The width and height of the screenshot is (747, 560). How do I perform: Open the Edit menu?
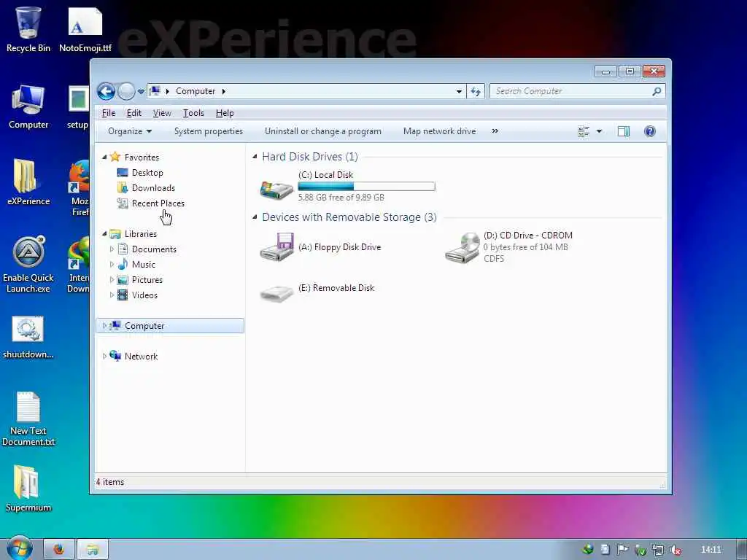134,113
